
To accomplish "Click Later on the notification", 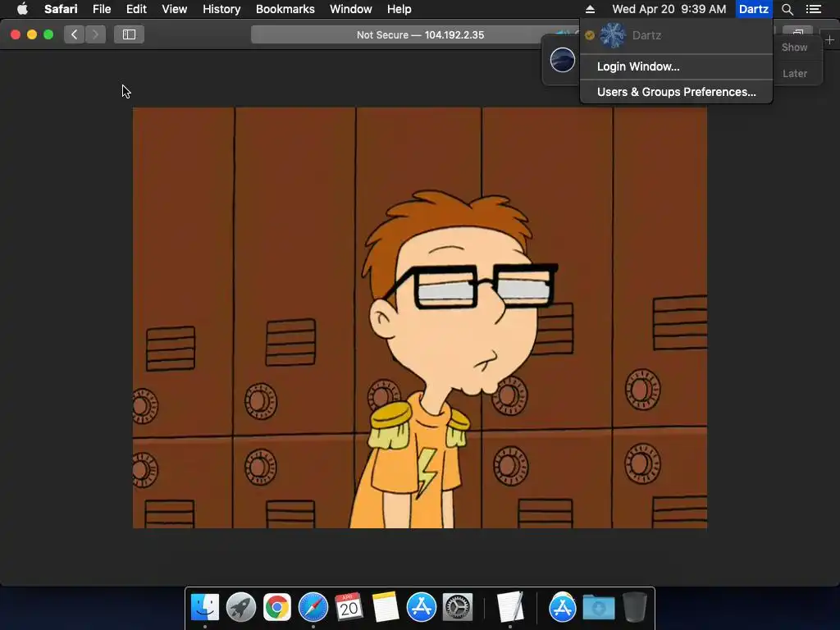I will tap(794, 73).
